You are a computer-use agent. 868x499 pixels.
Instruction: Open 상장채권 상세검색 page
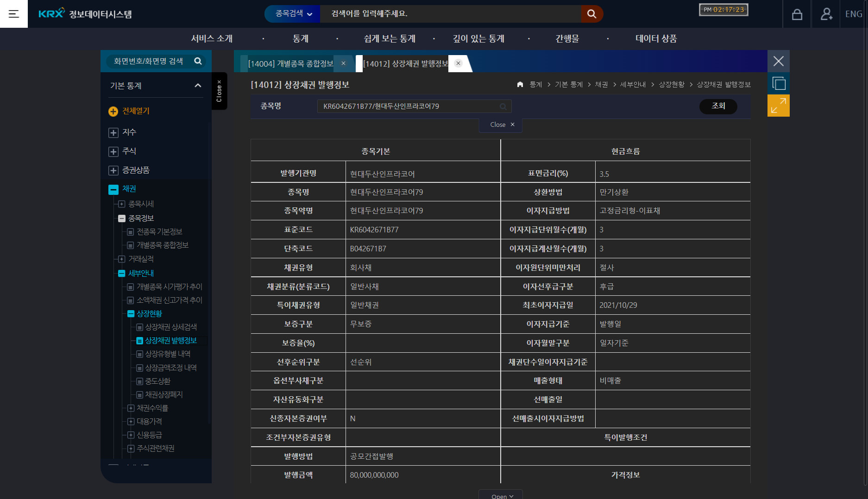tap(171, 327)
